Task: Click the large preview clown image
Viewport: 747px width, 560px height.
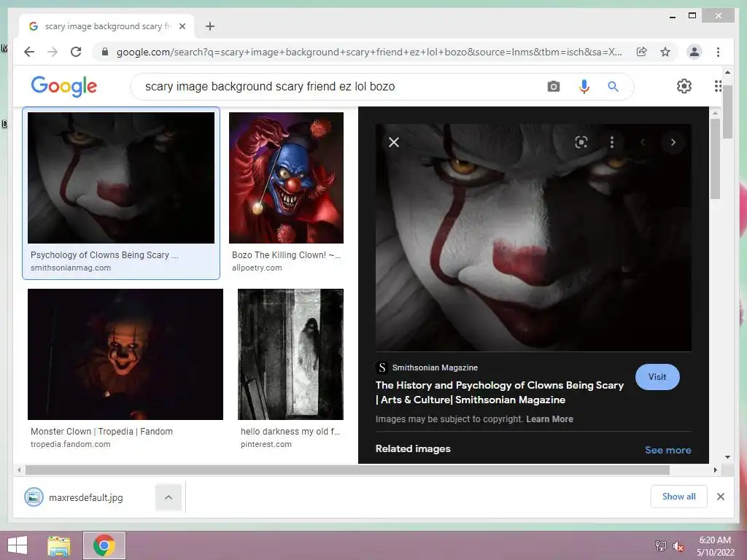Action: click(533, 237)
